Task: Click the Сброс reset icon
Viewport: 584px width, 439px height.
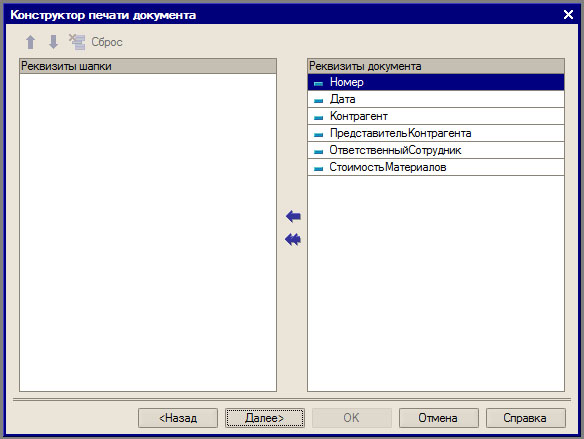Action: (77, 42)
